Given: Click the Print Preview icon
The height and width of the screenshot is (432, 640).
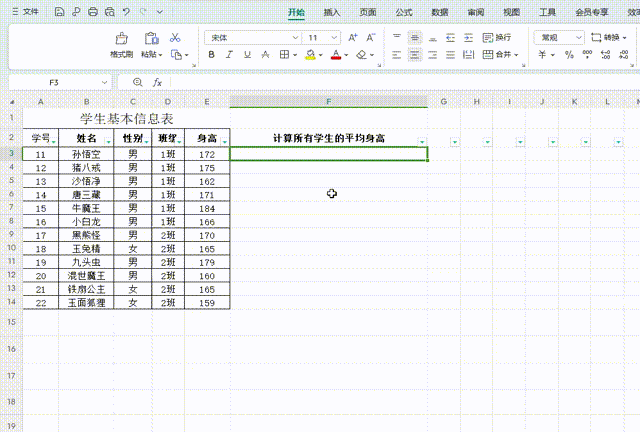Looking at the screenshot, I should pos(110,12).
